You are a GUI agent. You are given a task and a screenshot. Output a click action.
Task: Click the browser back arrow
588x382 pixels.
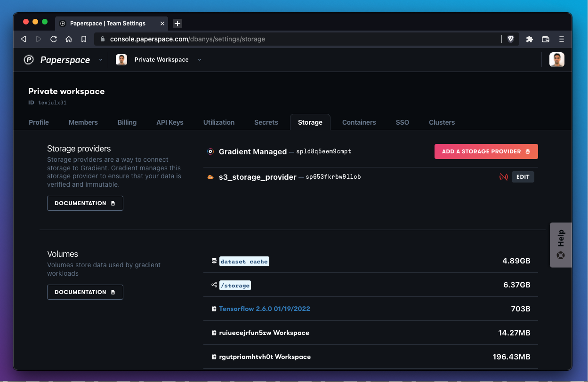(x=24, y=39)
